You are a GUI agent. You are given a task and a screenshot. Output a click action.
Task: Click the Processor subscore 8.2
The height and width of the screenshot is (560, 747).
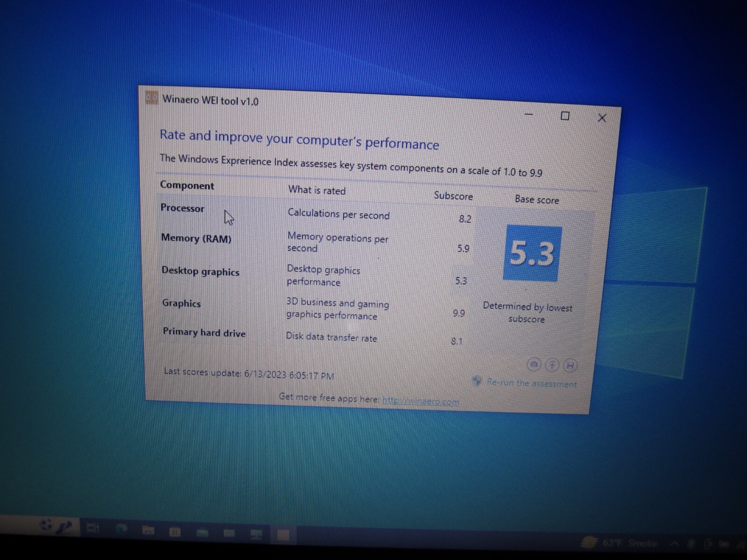point(465,219)
